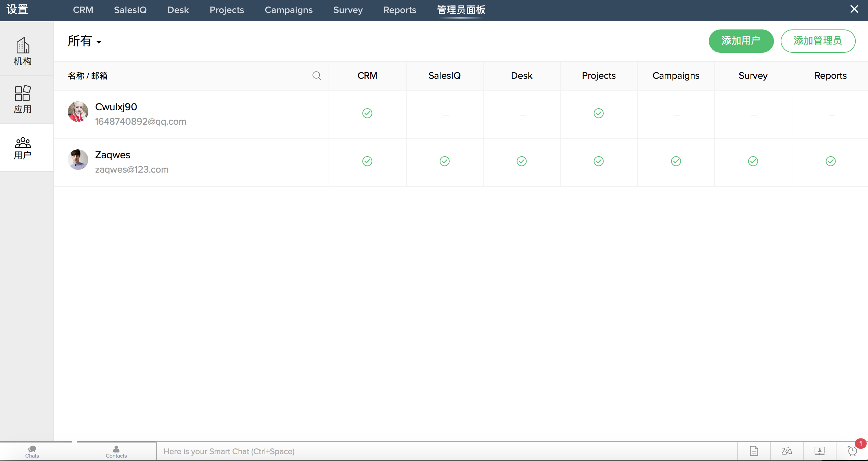This screenshot has height=461, width=868.
Task: Enable SalesIQ access dash for Cwulxj90
Action: [445, 115]
